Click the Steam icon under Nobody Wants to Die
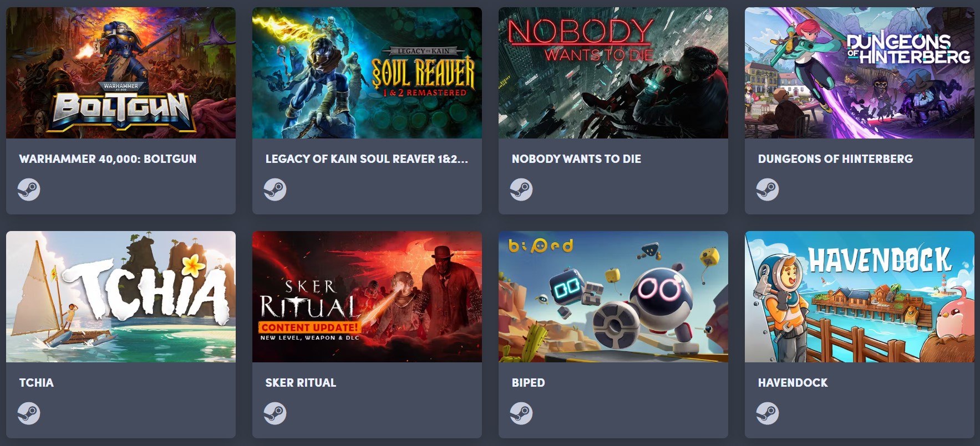Viewport: 980px width, 446px height. point(521,189)
